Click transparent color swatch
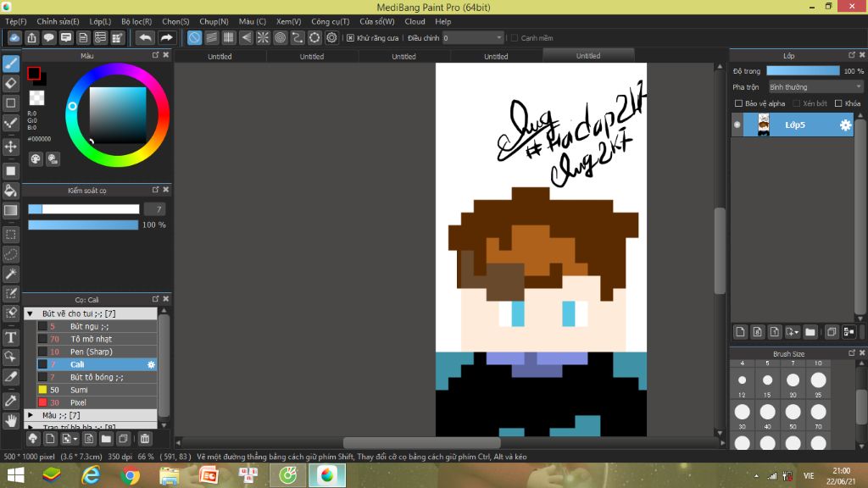868x488 pixels. click(36, 98)
